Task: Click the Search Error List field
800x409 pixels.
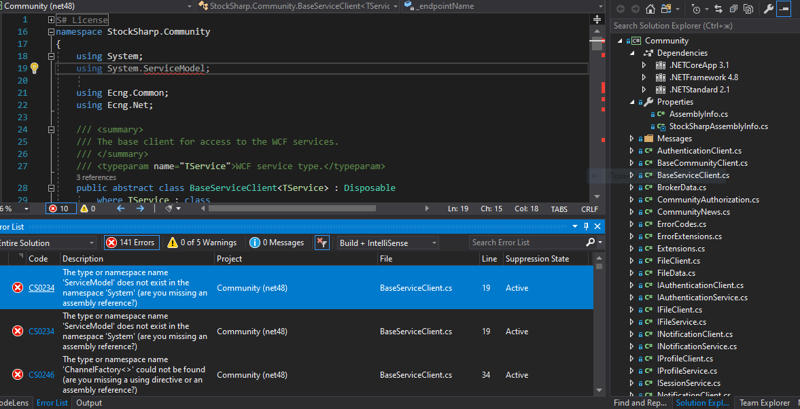Action: tap(528, 243)
